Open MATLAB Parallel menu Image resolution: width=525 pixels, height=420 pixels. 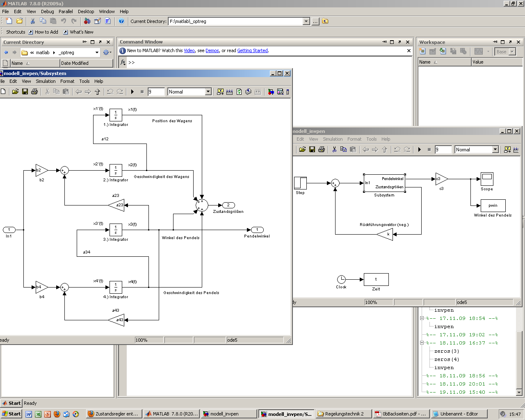click(66, 11)
